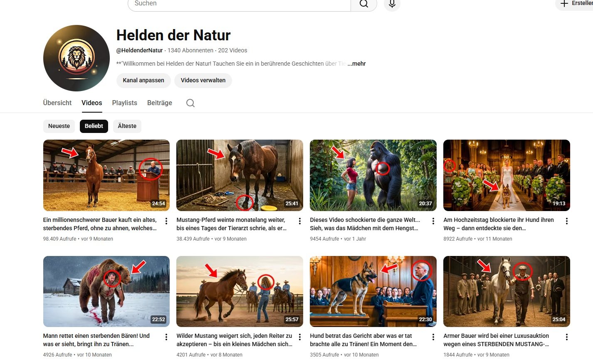
Task: Switch to the Playlists tab
Action: [x=125, y=103]
